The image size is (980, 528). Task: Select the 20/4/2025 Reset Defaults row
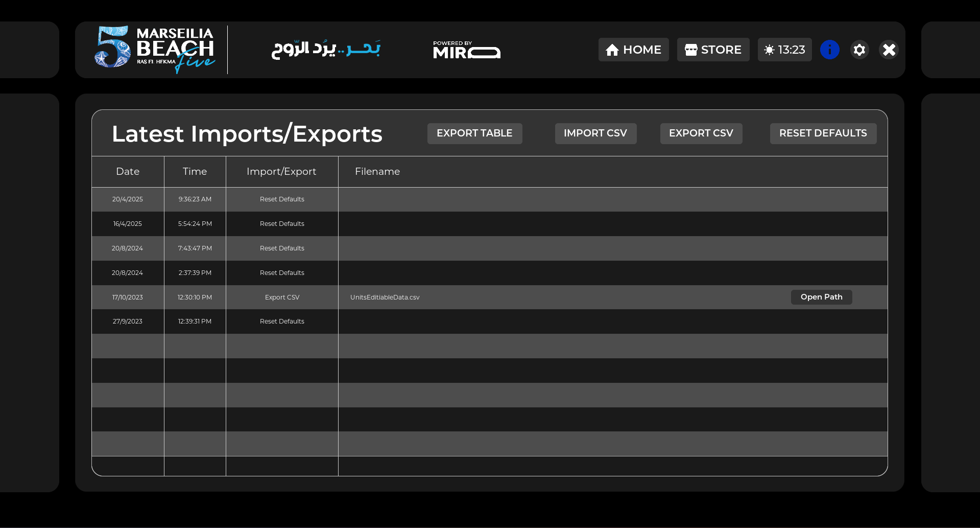click(282, 199)
